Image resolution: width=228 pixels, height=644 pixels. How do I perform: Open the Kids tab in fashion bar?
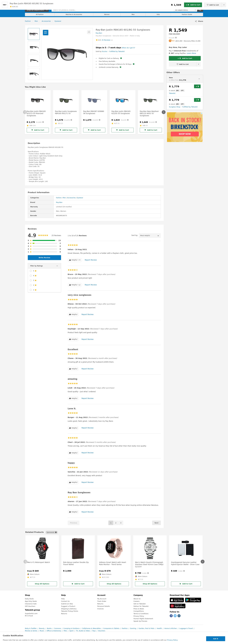[x=158, y=15]
